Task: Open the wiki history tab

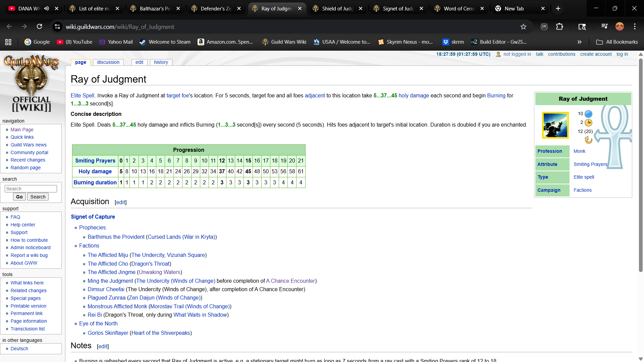Action: click(161, 62)
